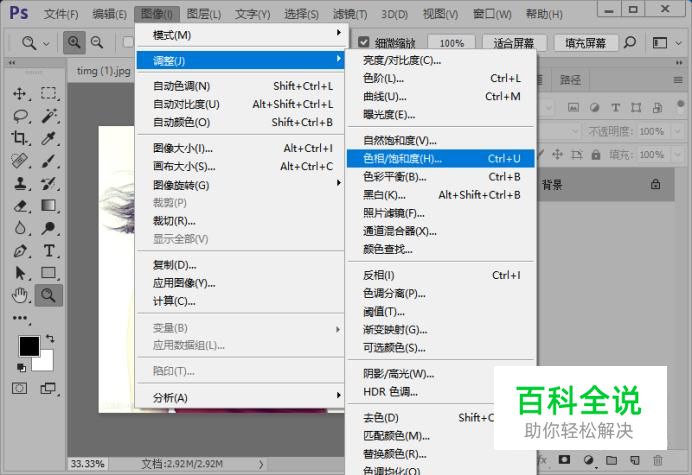692x475 pixels.
Task: Toggle the 细微缩放 checkbox
Action: click(x=364, y=42)
